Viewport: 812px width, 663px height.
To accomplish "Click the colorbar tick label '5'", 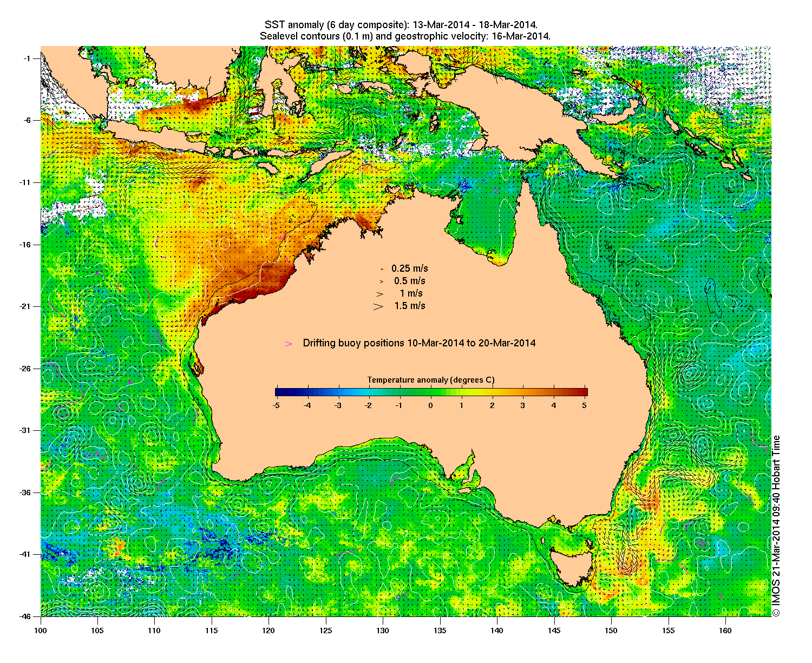I will pyautogui.click(x=585, y=405).
